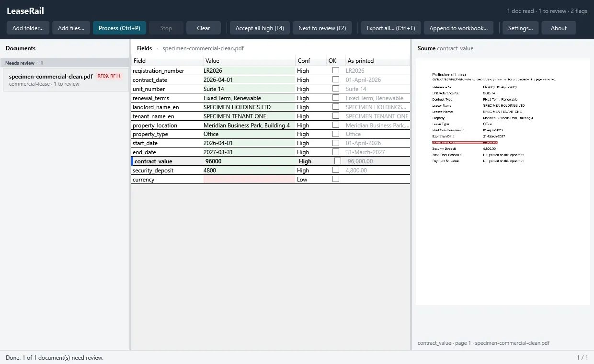Choose Append to workbook...
Screen dimensions: 594x364
click(458, 28)
